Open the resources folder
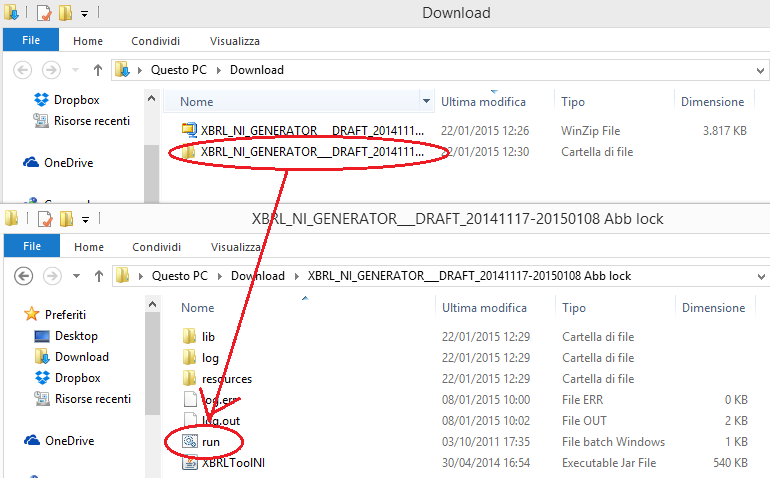The image size is (770, 478). tap(226, 379)
